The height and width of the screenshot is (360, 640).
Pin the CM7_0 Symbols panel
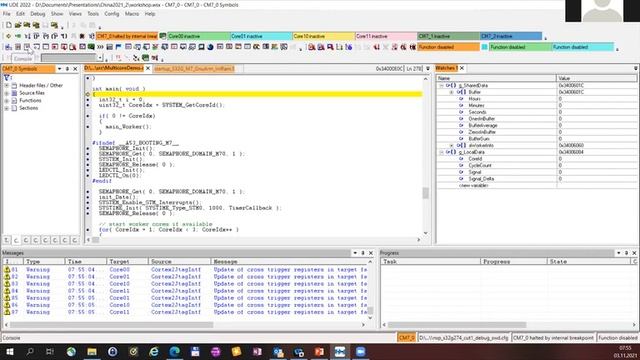coord(67,69)
